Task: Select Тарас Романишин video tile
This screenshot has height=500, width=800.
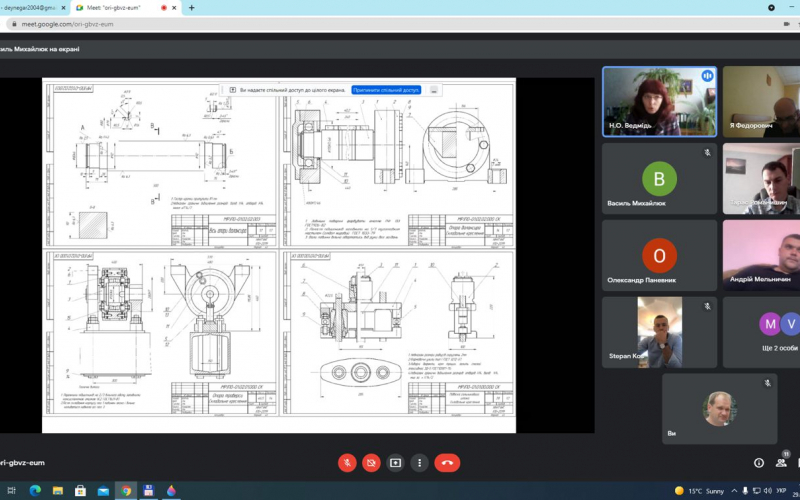Action: (x=761, y=179)
